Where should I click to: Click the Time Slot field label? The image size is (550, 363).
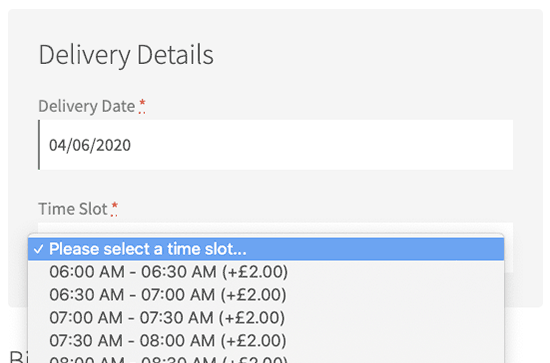73,209
